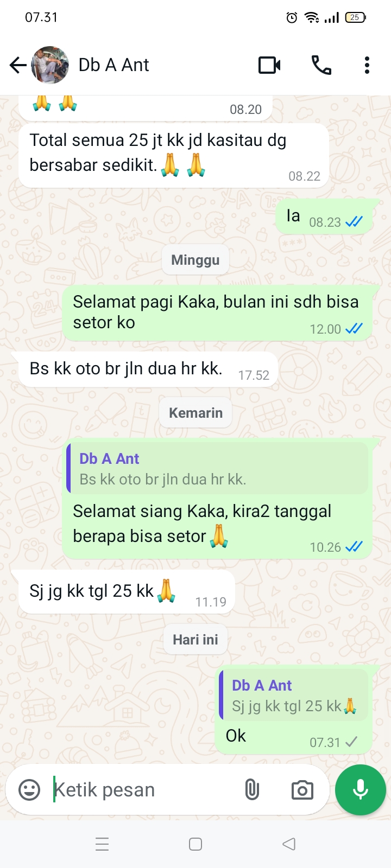View Db A Ant profile picture
Screen dimensions: 391x868
click(51, 65)
